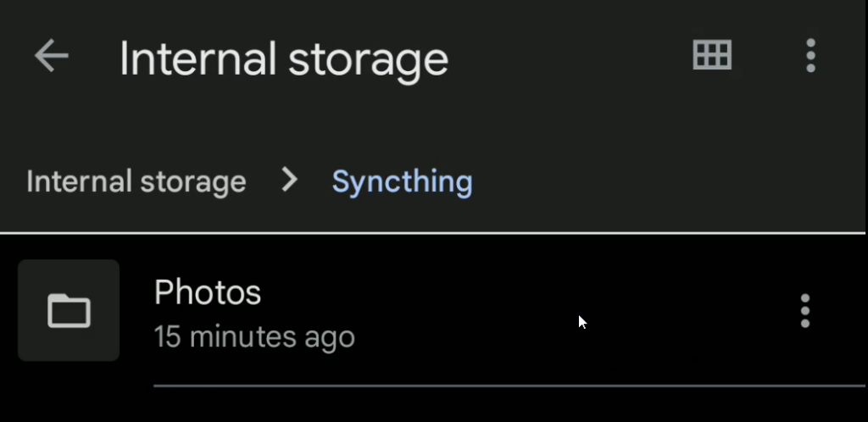Select the Syncthing breadcrumb item
The image size is (868, 422).
(x=402, y=182)
